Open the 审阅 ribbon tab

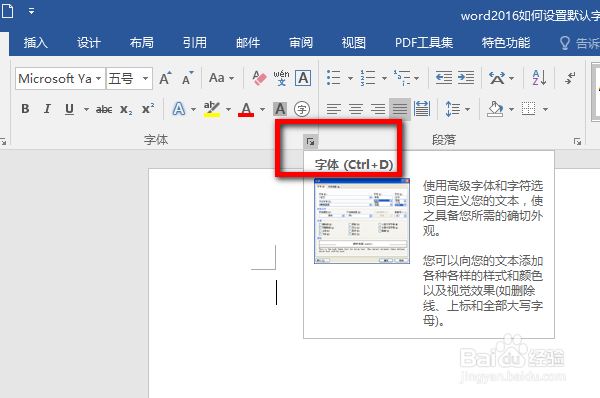(x=301, y=42)
